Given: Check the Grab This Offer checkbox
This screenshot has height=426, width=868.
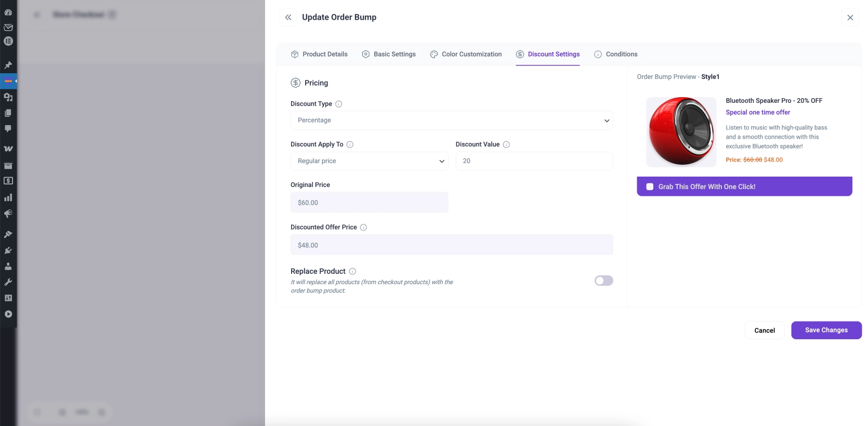Looking at the screenshot, I should coord(650,187).
